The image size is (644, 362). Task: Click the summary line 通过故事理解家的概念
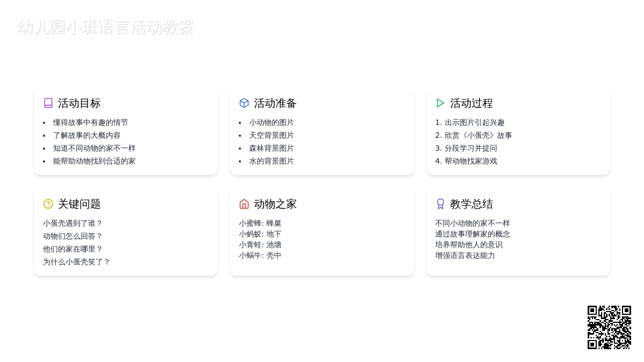(473, 234)
